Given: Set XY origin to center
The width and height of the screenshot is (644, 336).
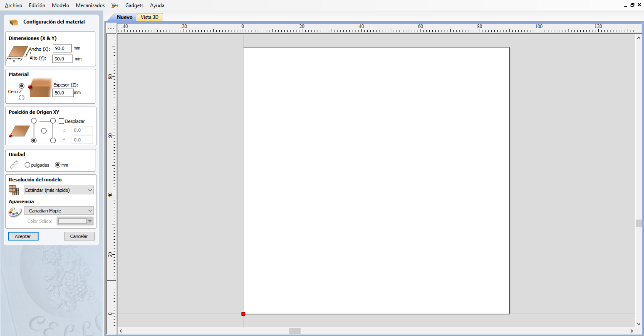Looking at the screenshot, I should coord(44,131).
